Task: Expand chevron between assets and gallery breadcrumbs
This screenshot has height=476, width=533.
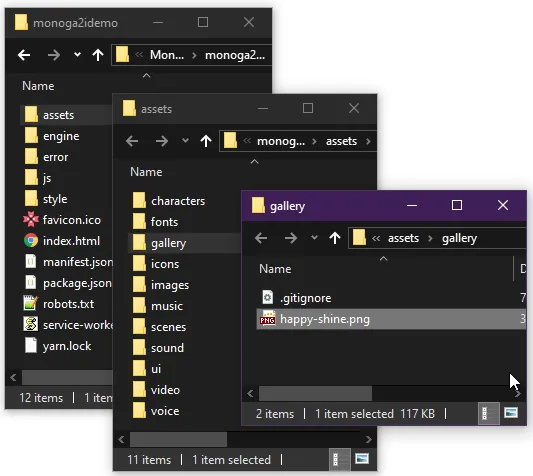Action: (430, 238)
